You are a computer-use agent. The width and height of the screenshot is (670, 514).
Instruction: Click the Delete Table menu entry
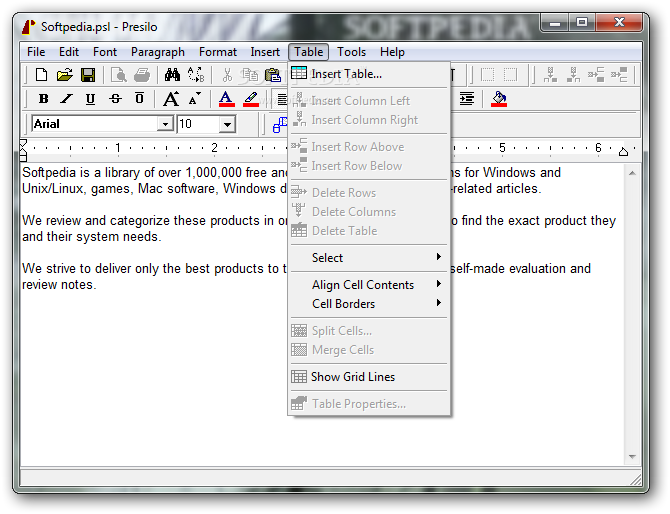[369, 231]
